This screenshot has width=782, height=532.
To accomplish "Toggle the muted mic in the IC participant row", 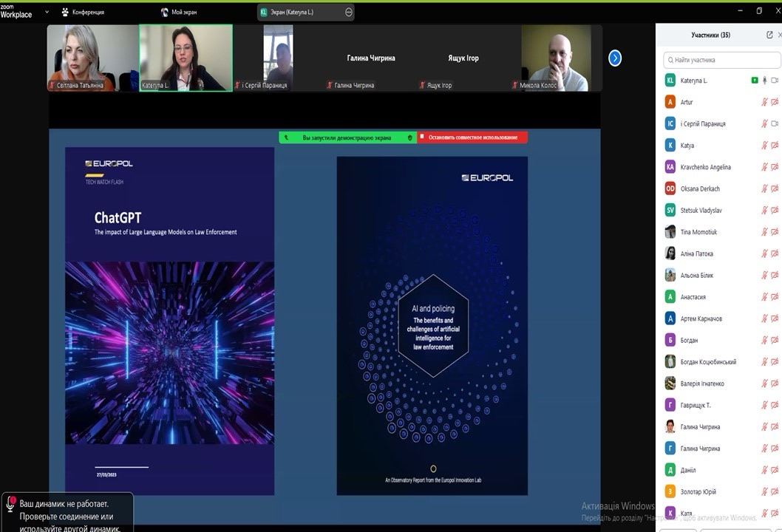I will pos(764,123).
